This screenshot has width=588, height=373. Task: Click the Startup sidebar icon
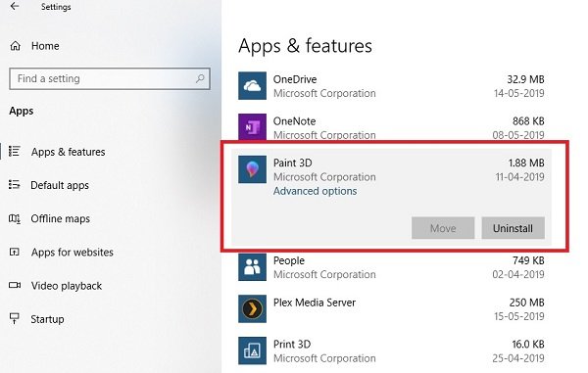(15, 319)
